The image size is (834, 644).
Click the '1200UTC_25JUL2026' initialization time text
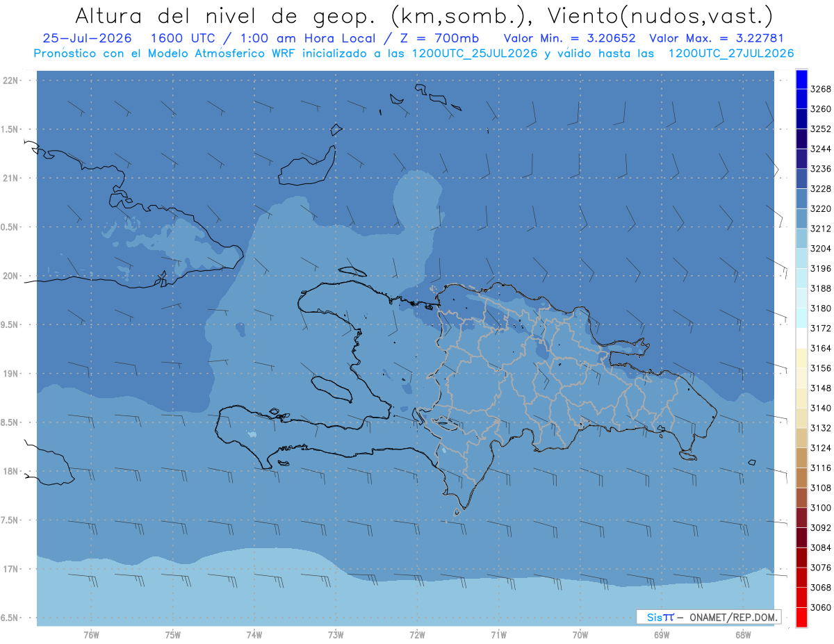pyautogui.click(x=475, y=53)
